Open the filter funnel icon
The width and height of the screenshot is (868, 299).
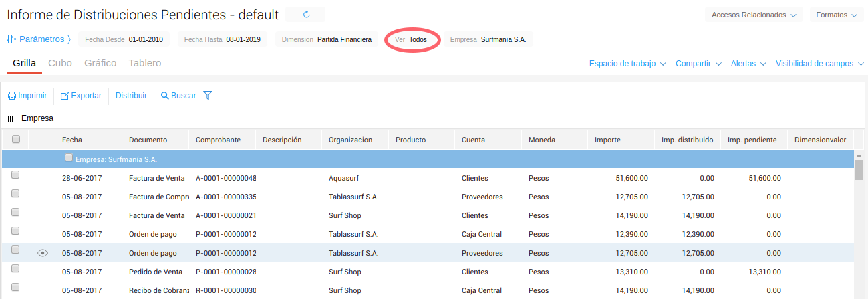pos(208,96)
